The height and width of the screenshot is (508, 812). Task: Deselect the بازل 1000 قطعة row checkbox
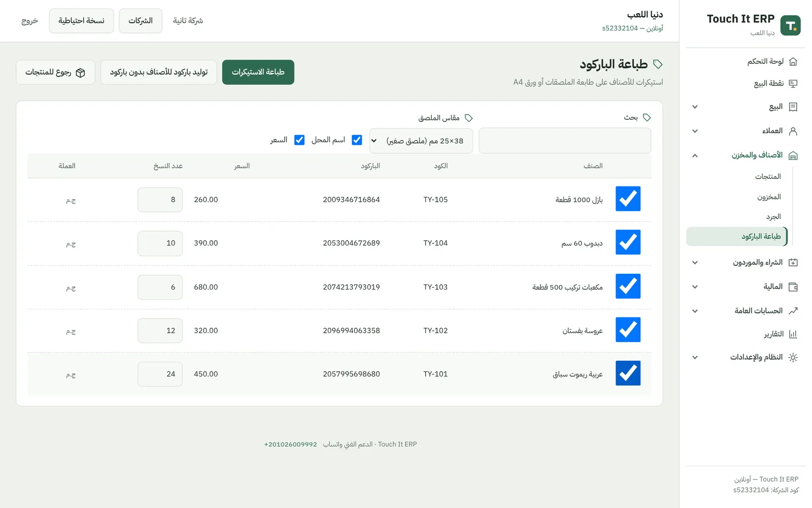coord(628,199)
